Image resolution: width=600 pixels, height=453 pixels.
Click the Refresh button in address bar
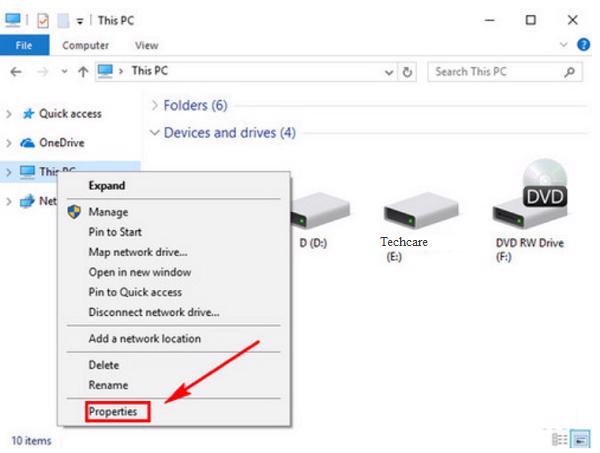407,72
